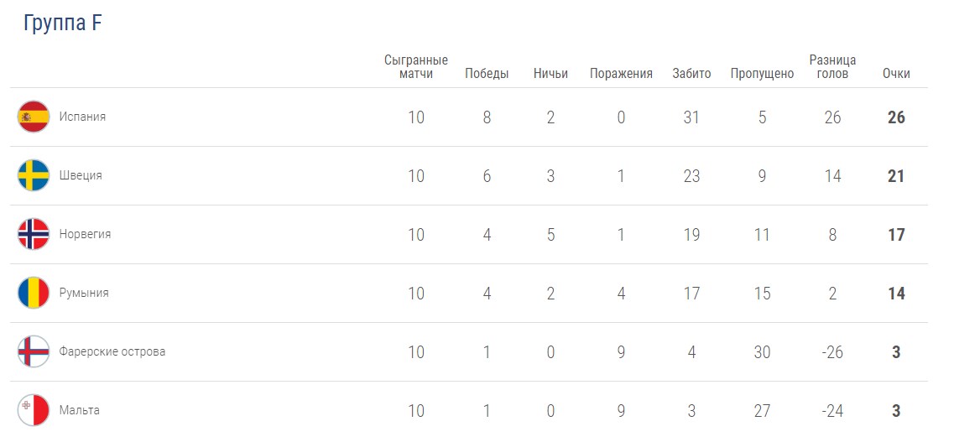The height and width of the screenshot is (442, 980).
Task: Click the Забито column header
Action: pos(691,74)
